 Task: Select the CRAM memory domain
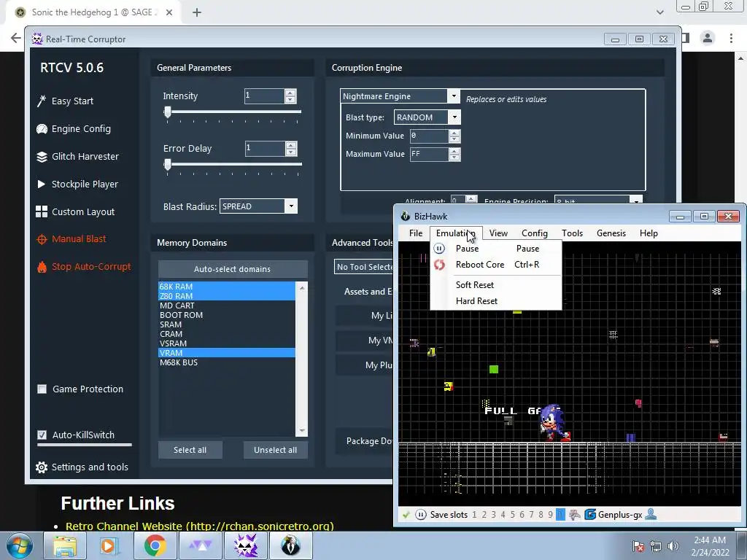tap(227, 334)
